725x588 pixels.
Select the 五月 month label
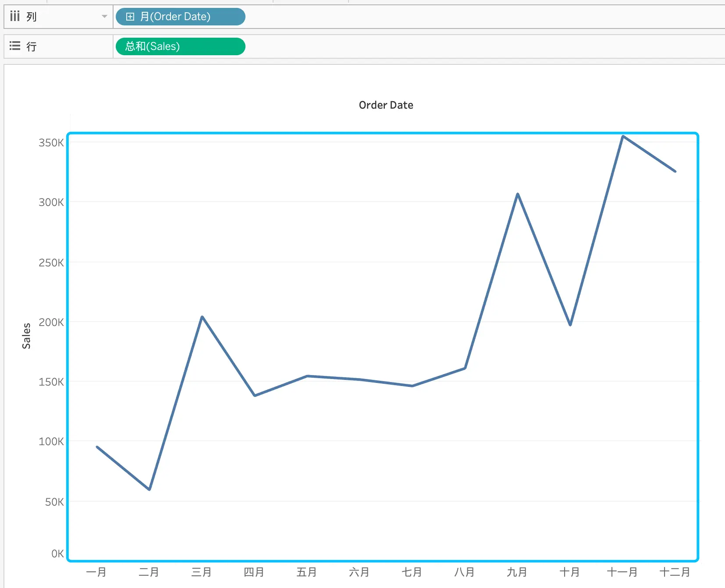point(307,572)
